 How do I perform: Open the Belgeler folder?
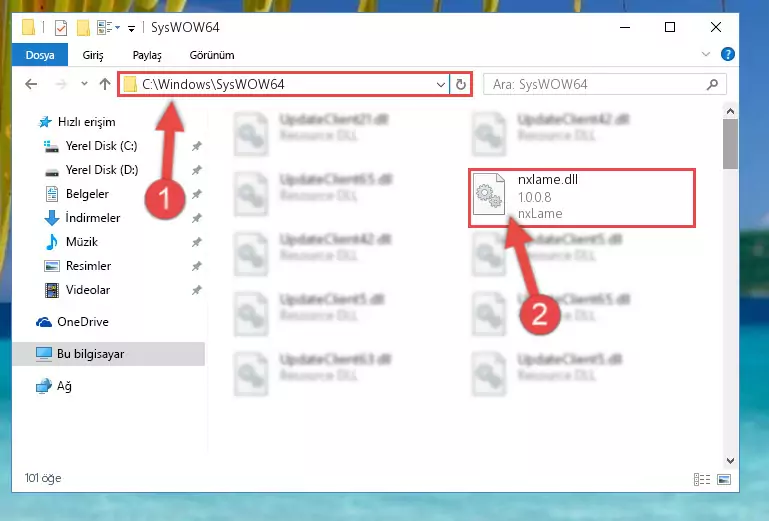(x=87, y=194)
